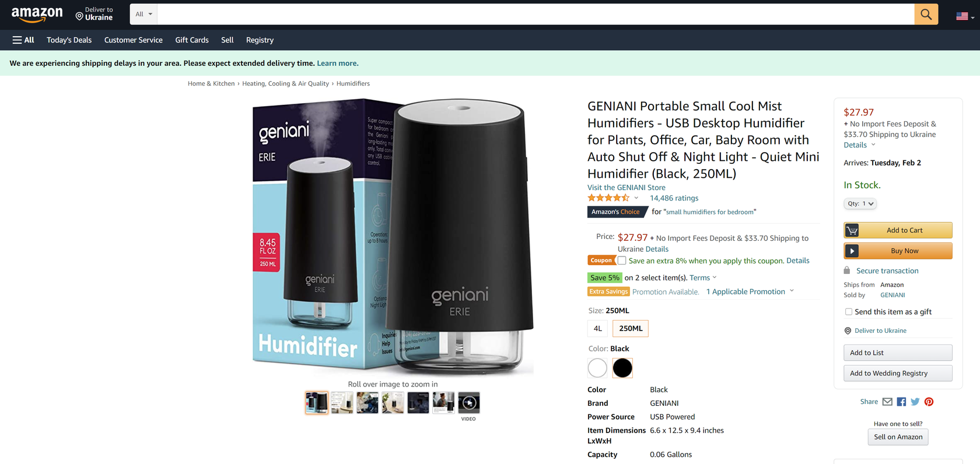Choose the white color swatch
The image size is (980, 464).
coord(597,368)
